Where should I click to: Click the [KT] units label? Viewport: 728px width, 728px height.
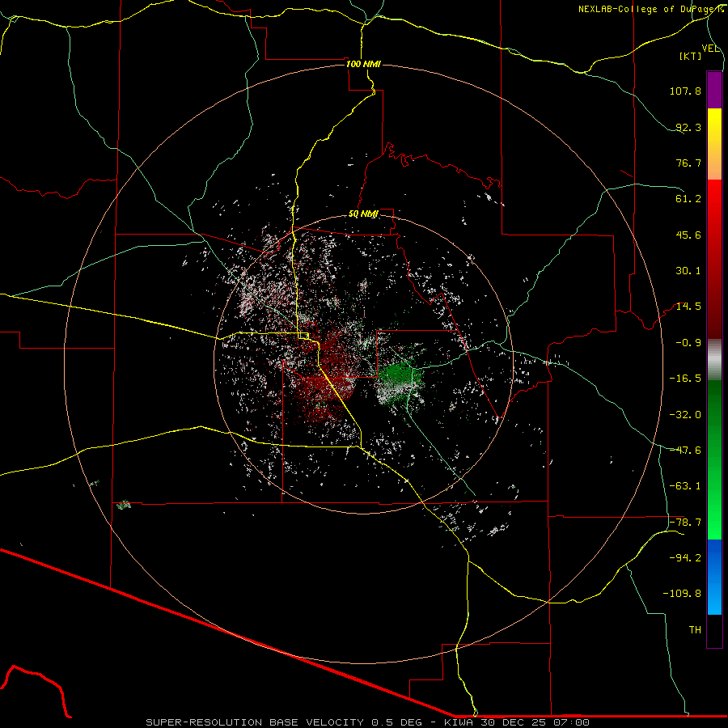691,56
